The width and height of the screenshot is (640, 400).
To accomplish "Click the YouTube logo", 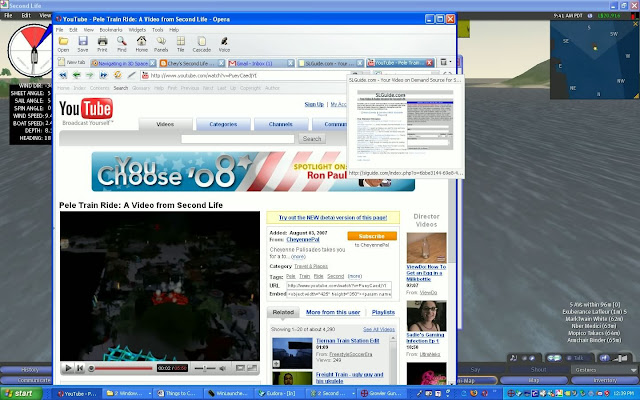I will coord(86,109).
